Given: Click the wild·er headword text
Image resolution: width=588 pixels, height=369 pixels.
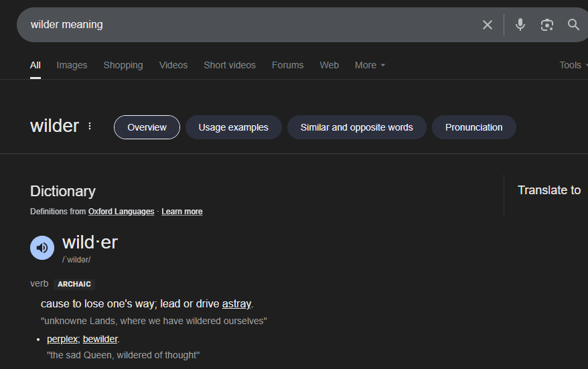Looking at the screenshot, I should tap(90, 242).
